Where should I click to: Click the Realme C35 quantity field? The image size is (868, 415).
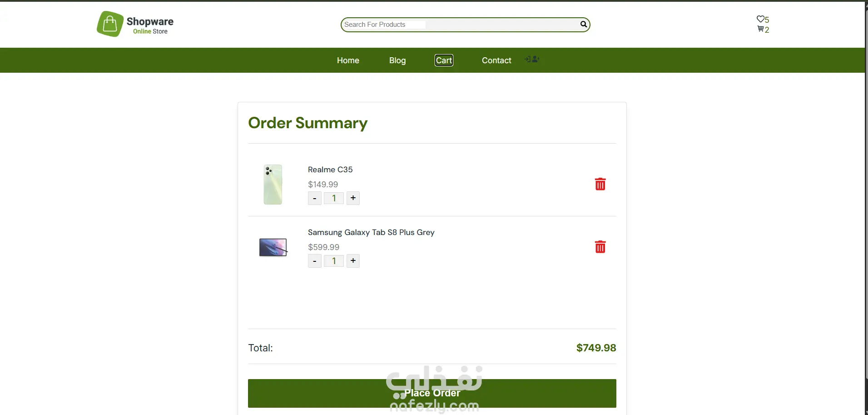[334, 198]
